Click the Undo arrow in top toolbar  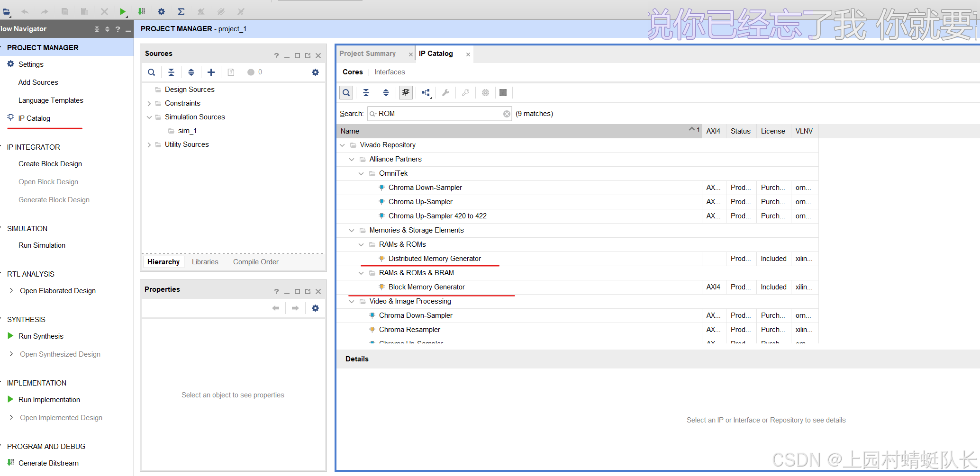(25, 12)
